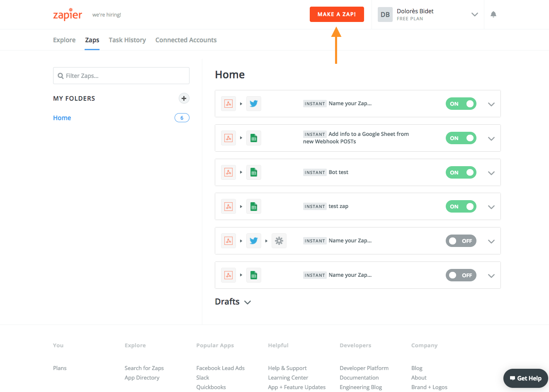Switch to the Connected Accounts tab

click(x=186, y=40)
